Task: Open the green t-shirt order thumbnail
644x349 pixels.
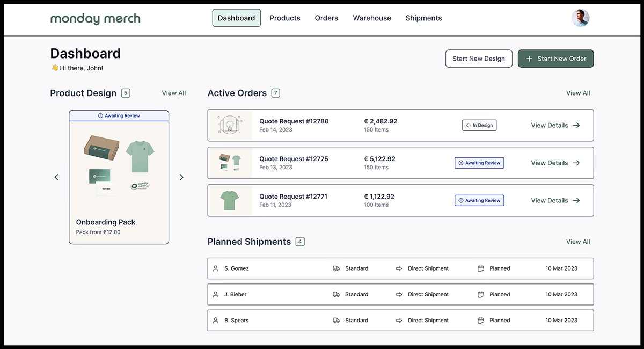Action: pos(230,200)
